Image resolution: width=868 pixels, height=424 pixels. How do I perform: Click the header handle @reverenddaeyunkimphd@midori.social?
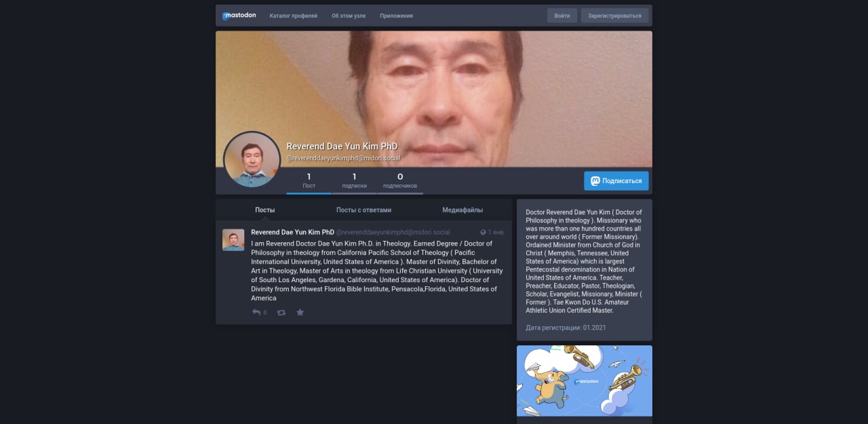(x=343, y=158)
